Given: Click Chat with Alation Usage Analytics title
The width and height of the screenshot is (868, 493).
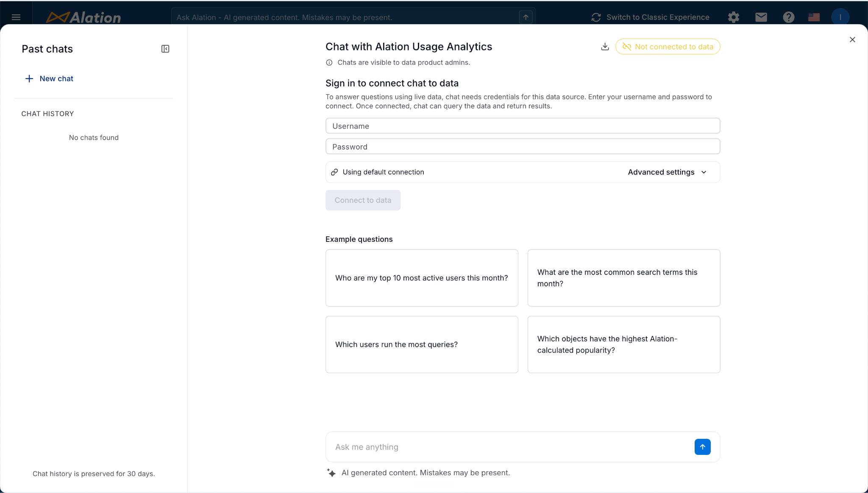Looking at the screenshot, I should click(x=409, y=47).
